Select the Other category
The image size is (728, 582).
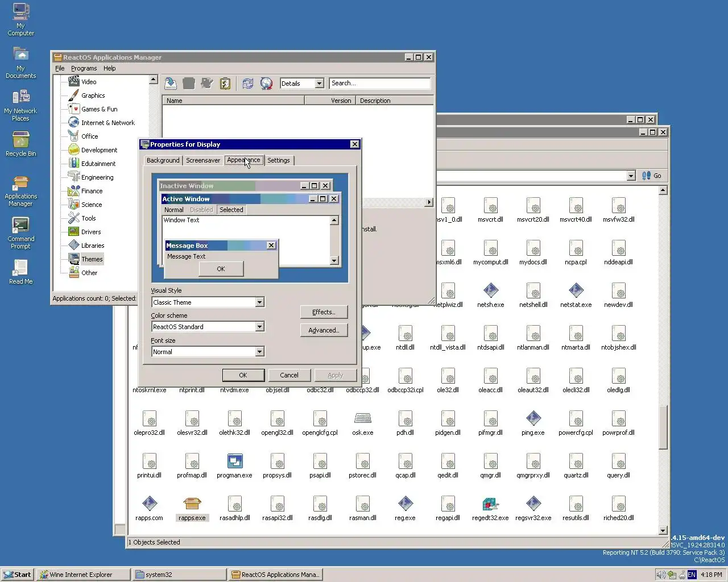point(89,273)
